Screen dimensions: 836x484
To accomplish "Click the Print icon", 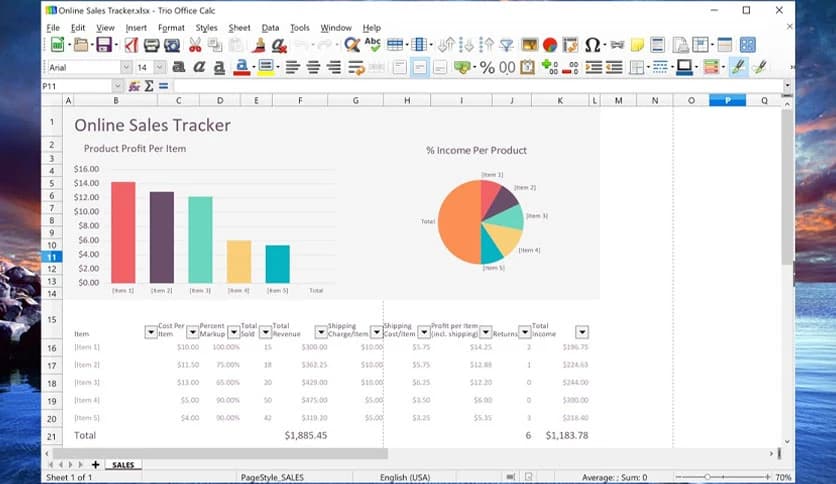I will [151, 45].
